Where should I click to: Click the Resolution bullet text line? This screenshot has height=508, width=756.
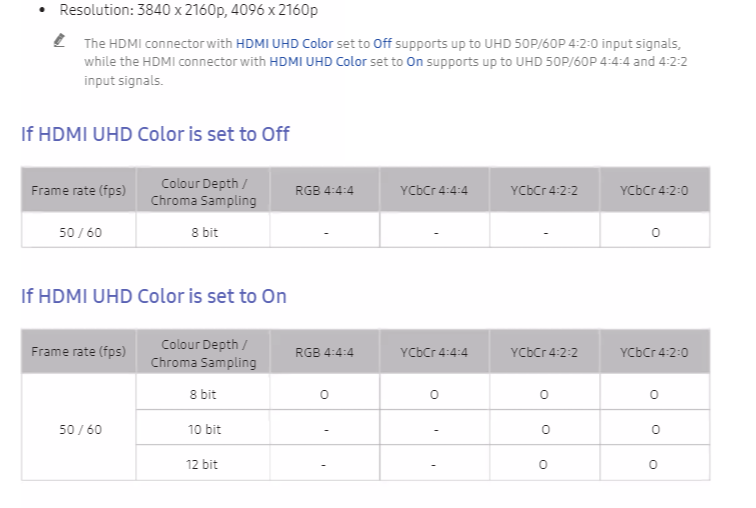coord(189,10)
